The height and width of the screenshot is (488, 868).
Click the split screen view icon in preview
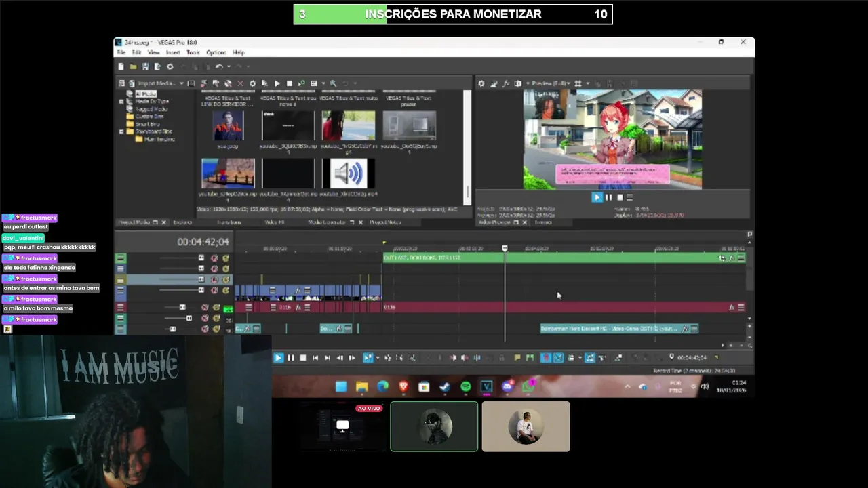pos(518,83)
